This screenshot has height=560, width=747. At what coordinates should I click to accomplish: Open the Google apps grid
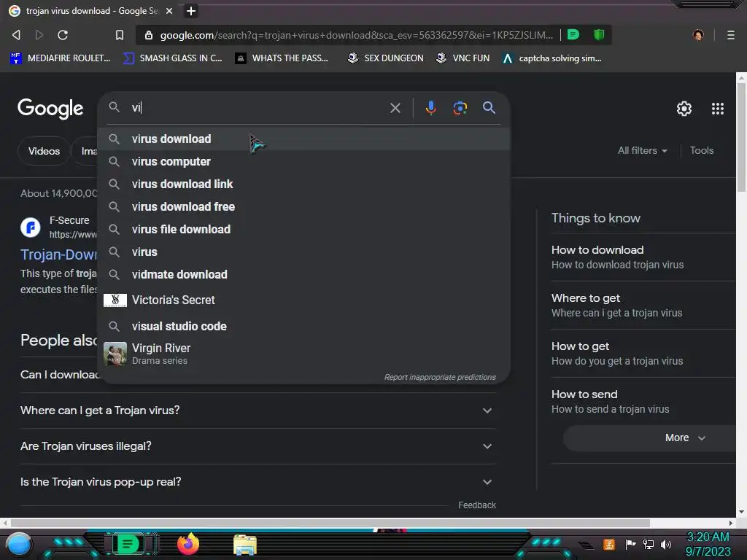click(718, 109)
